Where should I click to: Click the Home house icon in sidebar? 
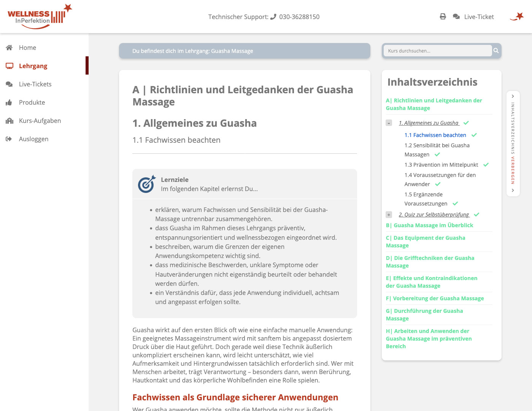[x=10, y=48]
